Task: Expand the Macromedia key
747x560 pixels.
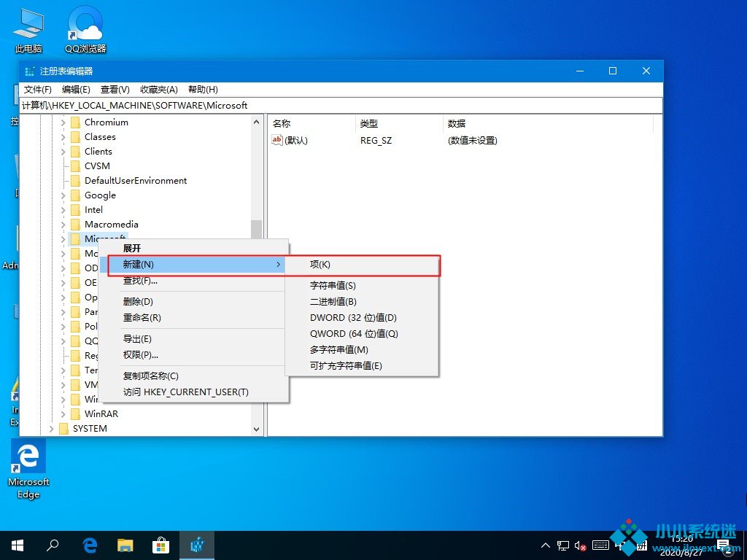Action: coord(63,225)
